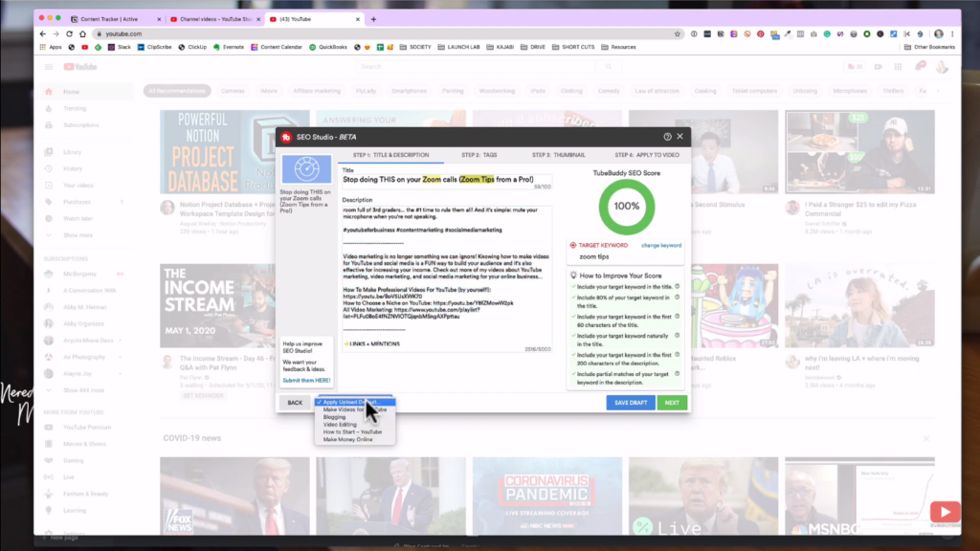Image resolution: width=980 pixels, height=551 pixels.
Task: Open the YouTube apps grid icon
Action: (x=898, y=67)
